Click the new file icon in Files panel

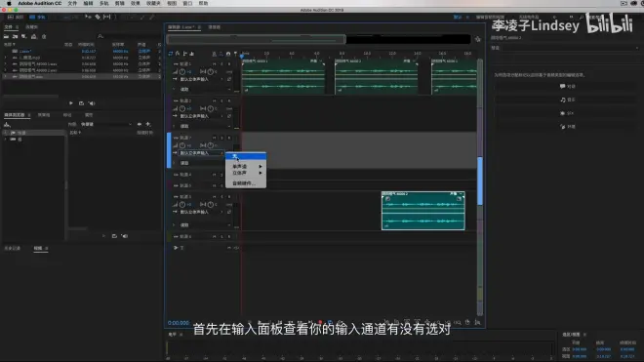(x=24, y=36)
